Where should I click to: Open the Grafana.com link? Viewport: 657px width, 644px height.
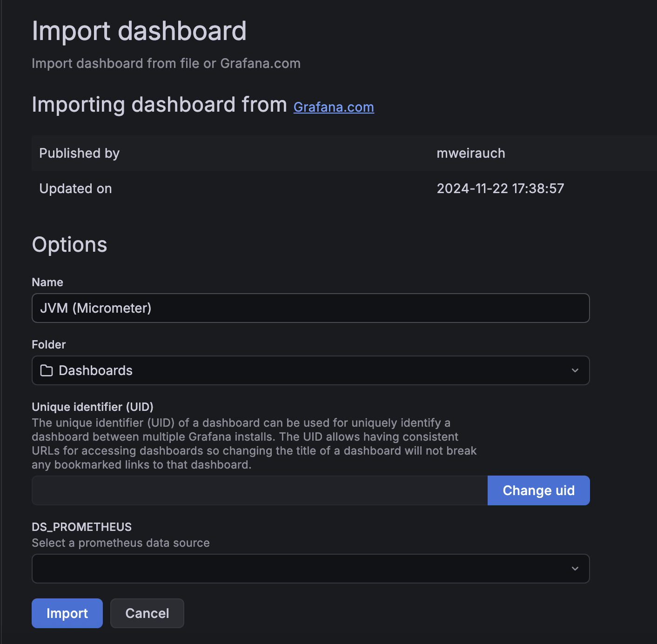334,107
